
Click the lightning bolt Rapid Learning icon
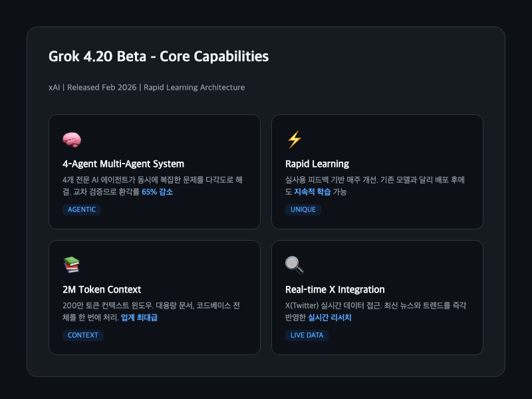click(x=294, y=140)
